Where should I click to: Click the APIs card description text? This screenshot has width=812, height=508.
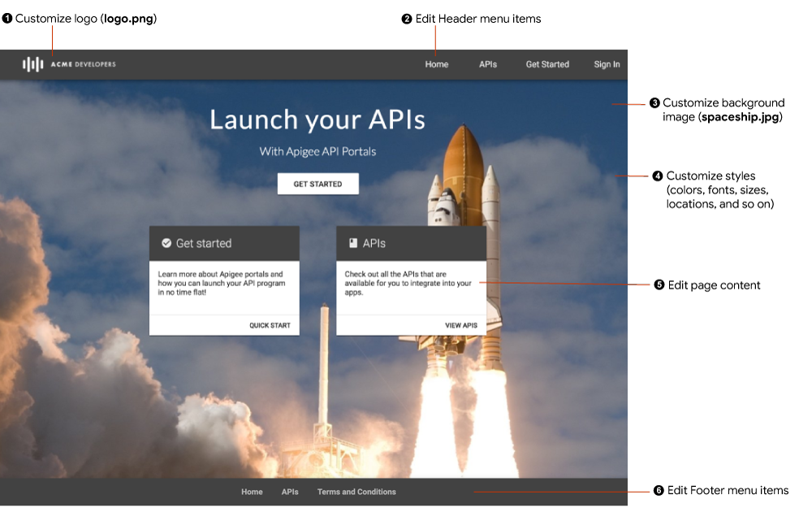408,283
